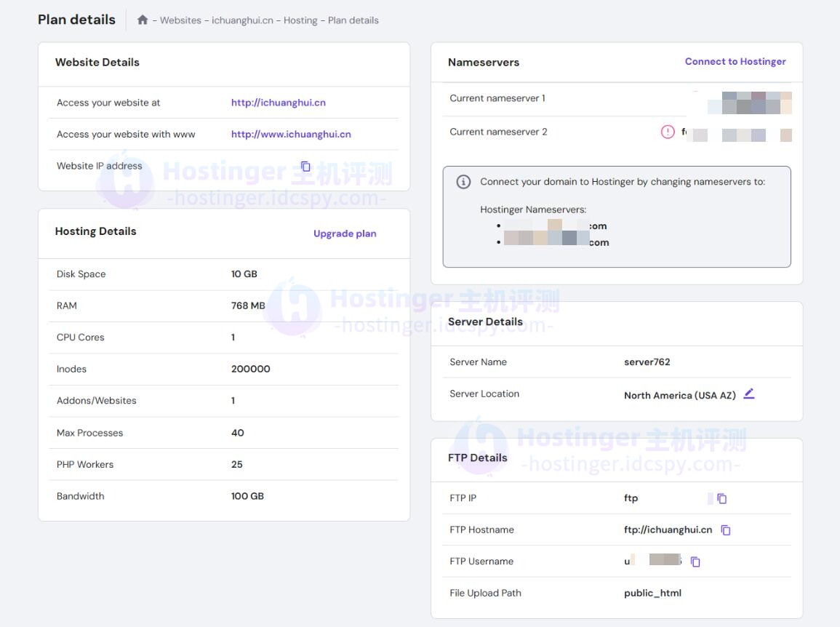Click the Upgrade plan link

[345, 233]
